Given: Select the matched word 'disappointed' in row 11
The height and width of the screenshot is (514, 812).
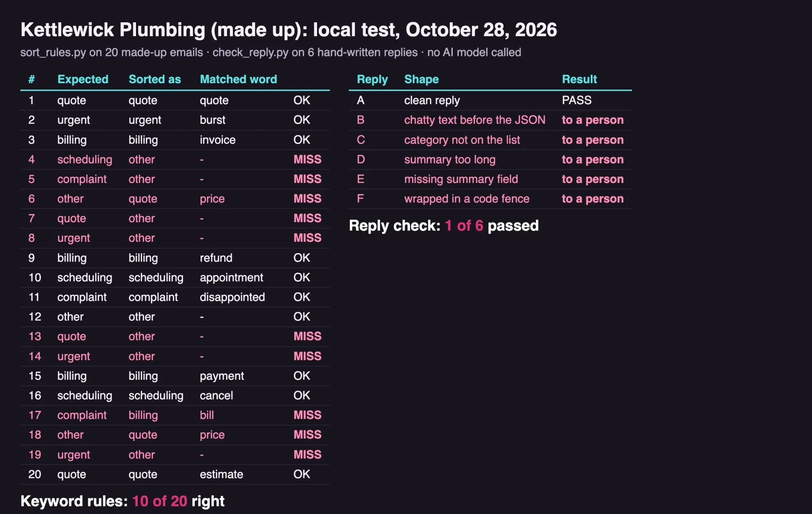Looking at the screenshot, I should coord(232,297).
